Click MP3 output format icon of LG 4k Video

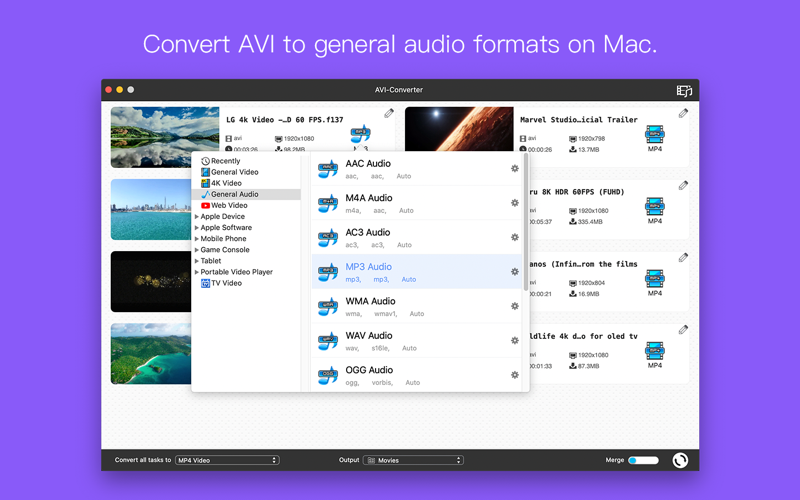pyautogui.click(x=361, y=134)
